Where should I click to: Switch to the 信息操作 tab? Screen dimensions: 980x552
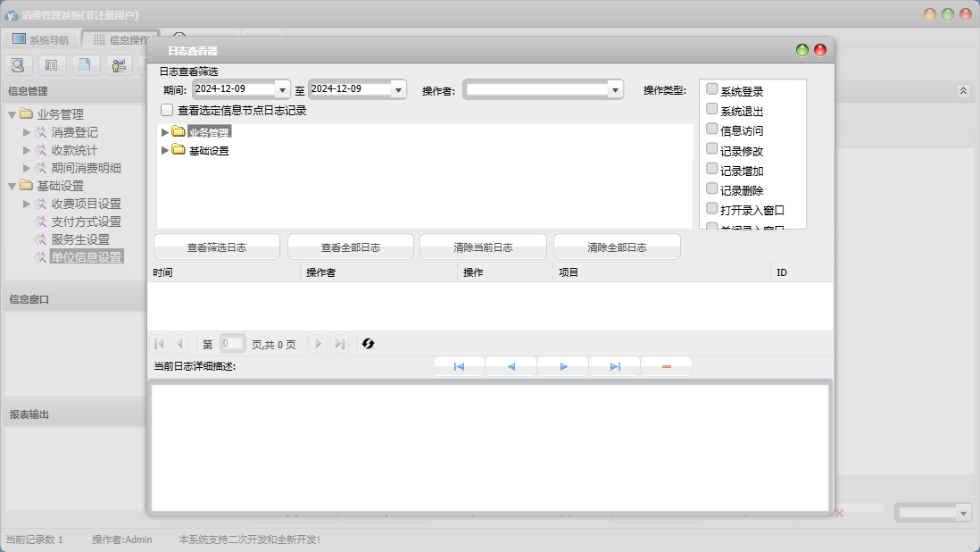point(120,39)
